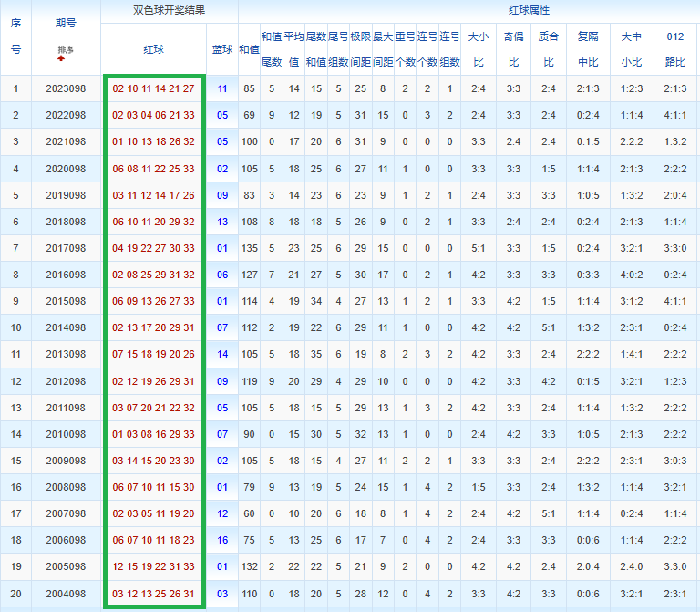Click the 复隔中比 column header
700x612 pixels.
click(x=588, y=49)
